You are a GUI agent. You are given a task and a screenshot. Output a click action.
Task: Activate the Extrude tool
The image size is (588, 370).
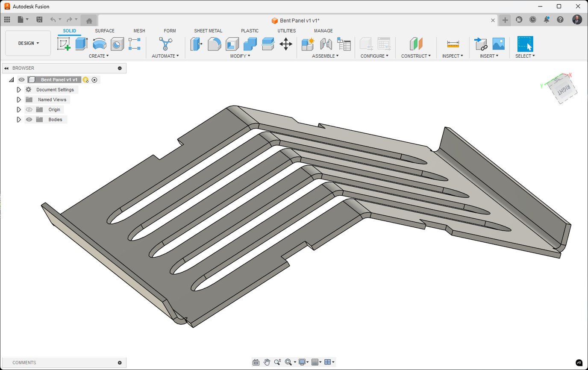(81, 44)
